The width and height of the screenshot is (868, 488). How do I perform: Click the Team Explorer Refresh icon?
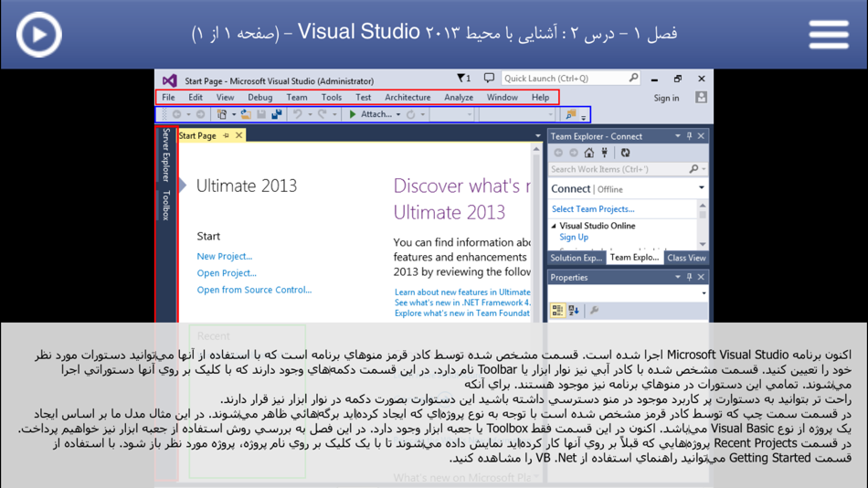point(625,153)
